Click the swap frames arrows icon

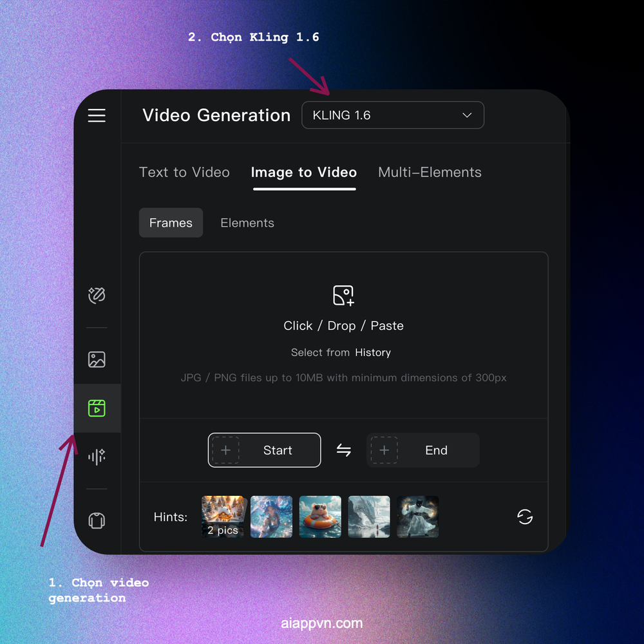(343, 450)
